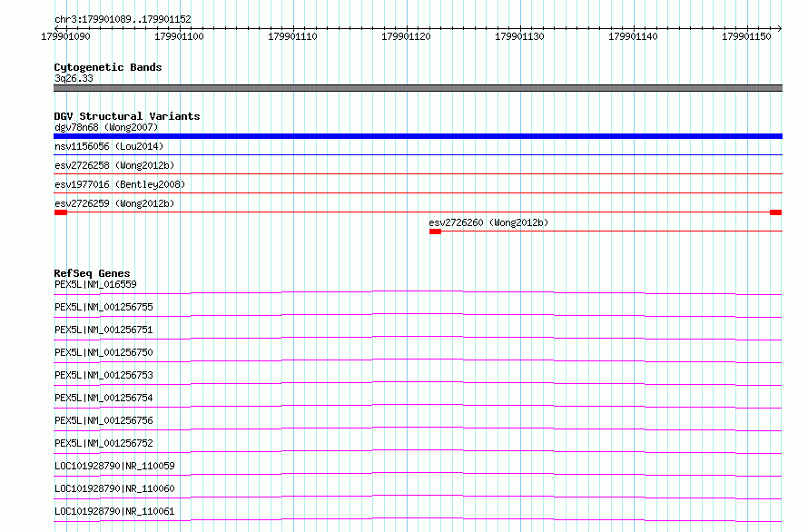The image size is (808, 532).
Task: Select the 3q26.33 band label
Action: coord(74,78)
